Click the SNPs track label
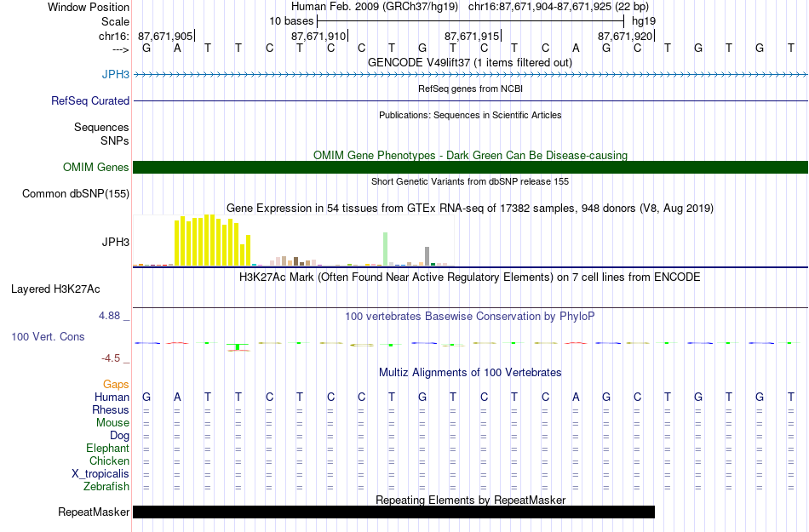Screen dimensions: 809x532 [x=115, y=140]
